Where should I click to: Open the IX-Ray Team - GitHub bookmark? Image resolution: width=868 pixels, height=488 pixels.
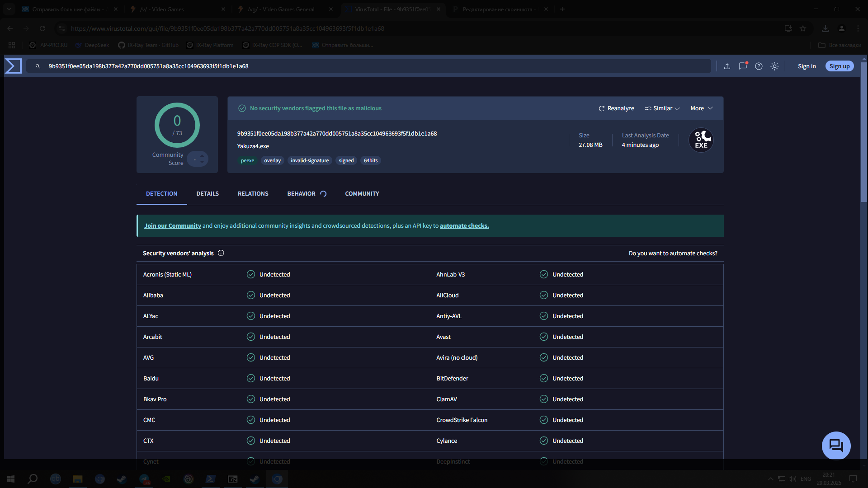pos(148,45)
